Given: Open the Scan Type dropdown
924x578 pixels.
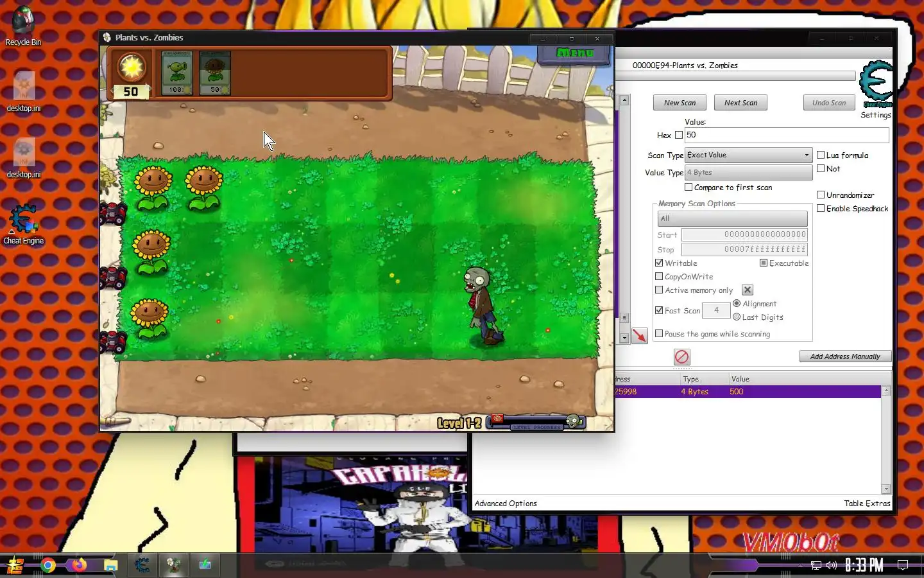Looking at the screenshot, I should pos(748,155).
